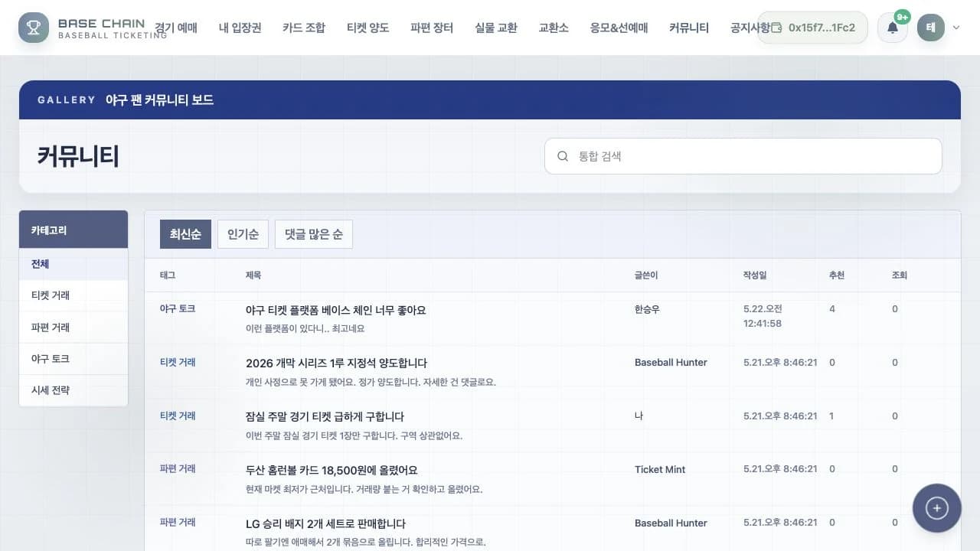
Task: Filter by 야구 토크 in category sidebar
Action: [x=73, y=359]
